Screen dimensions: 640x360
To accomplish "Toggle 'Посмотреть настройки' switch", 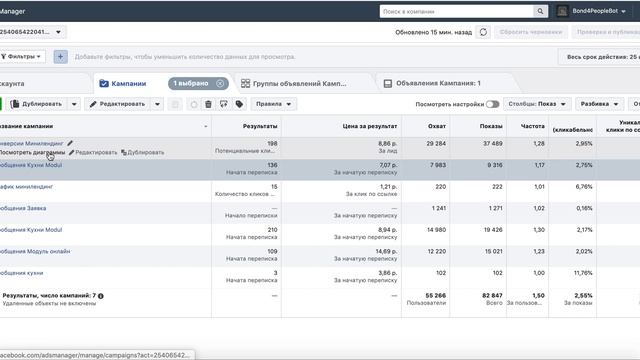I will tap(492, 104).
